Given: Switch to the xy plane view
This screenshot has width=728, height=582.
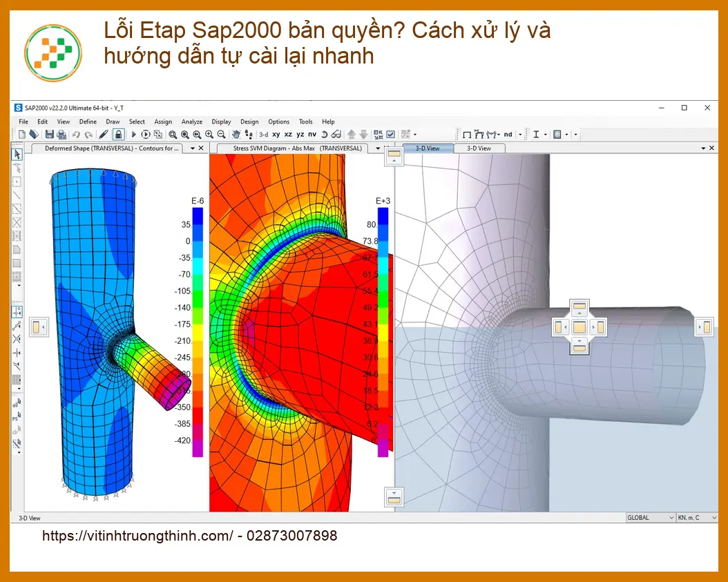Looking at the screenshot, I should click(276, 135).
